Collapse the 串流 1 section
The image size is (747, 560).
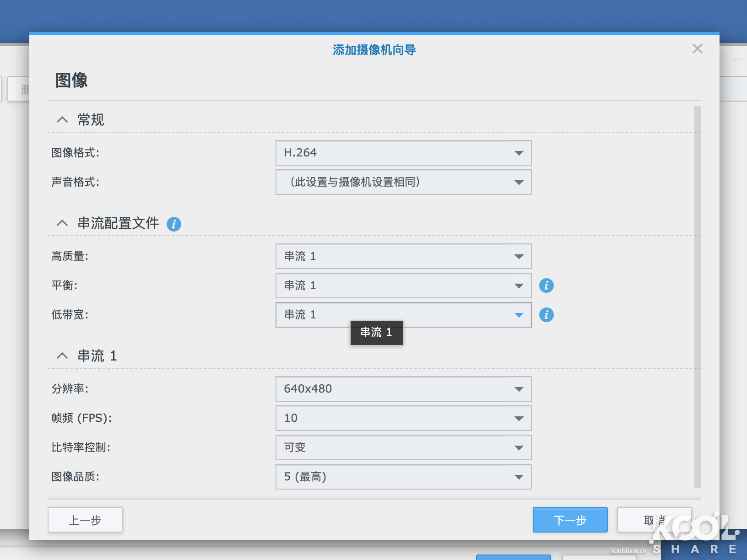[x=62, y=356]
